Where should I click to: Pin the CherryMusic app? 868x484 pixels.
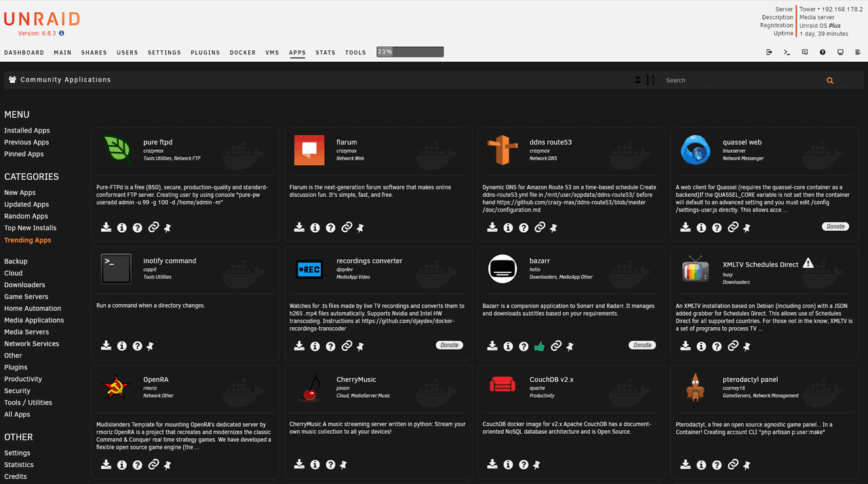click(x=344, y=465)
